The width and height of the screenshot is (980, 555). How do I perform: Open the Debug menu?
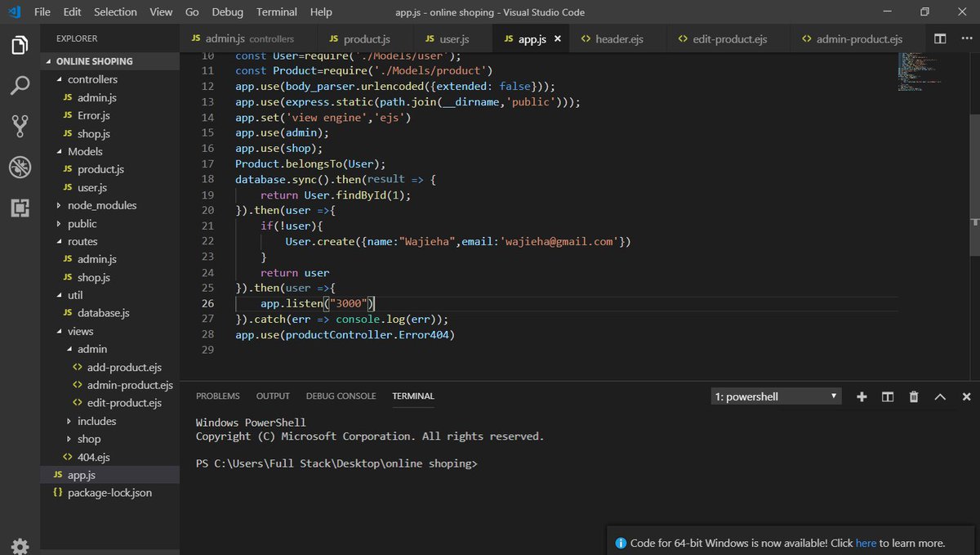coord(227,11)
